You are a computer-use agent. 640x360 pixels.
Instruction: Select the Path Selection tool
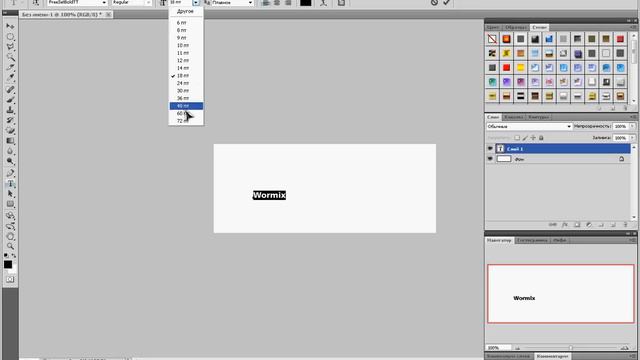pyautogui.click(x=10, y=194)
